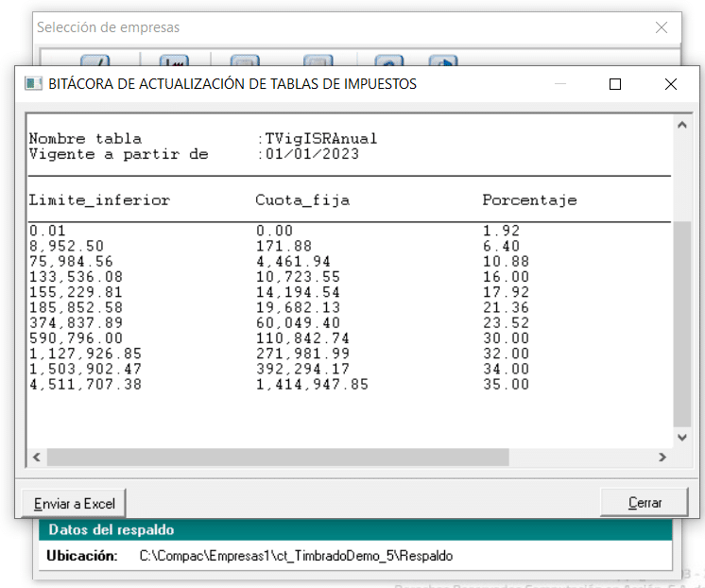The height and width of the screenshot is (588, 705).
Task: Click the window icon in Bitácora title bar
Action: 33,84
